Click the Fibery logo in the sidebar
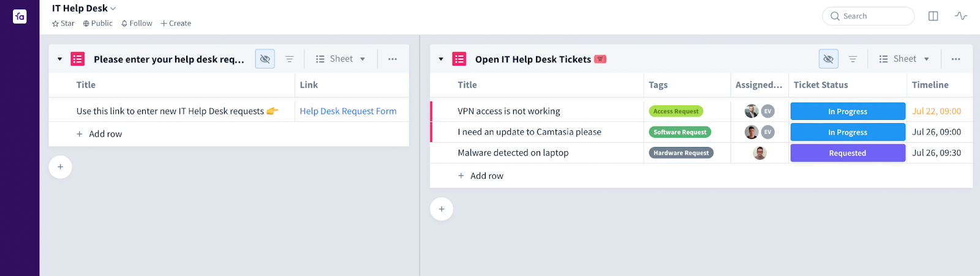Image resolution: width=980 pixels, height=276 pixels. pos(20,17)
